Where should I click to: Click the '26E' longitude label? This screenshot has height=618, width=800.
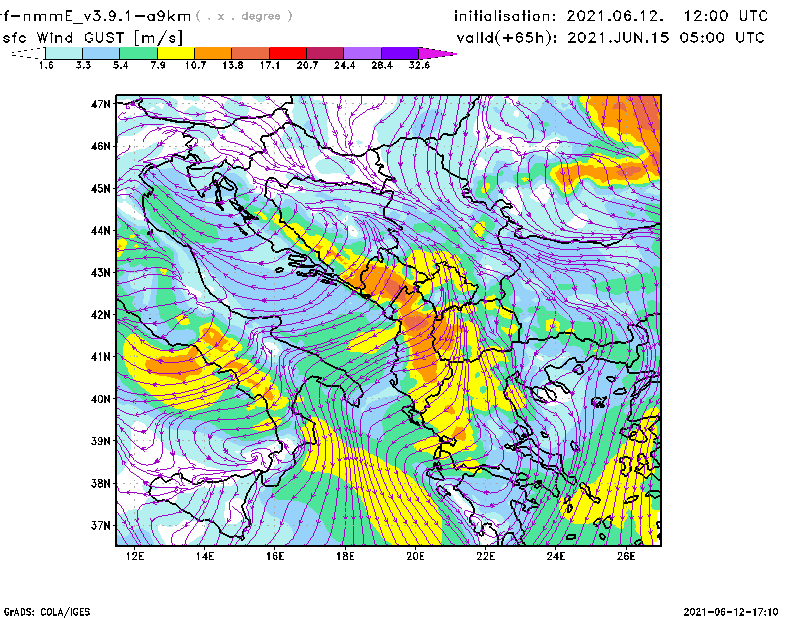coord(626,556)
